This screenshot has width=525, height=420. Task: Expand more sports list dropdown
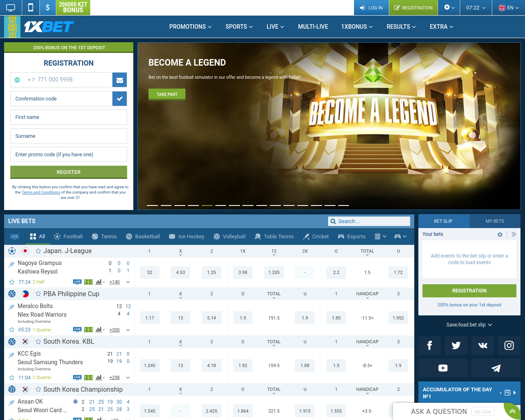pyautogui.click(x=381, y=237)
